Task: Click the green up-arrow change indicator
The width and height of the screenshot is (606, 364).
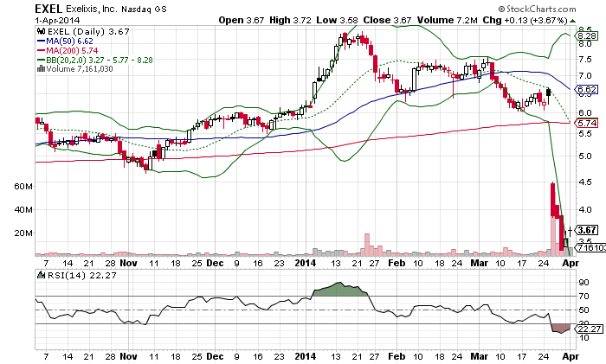Action: click(573, 21)
